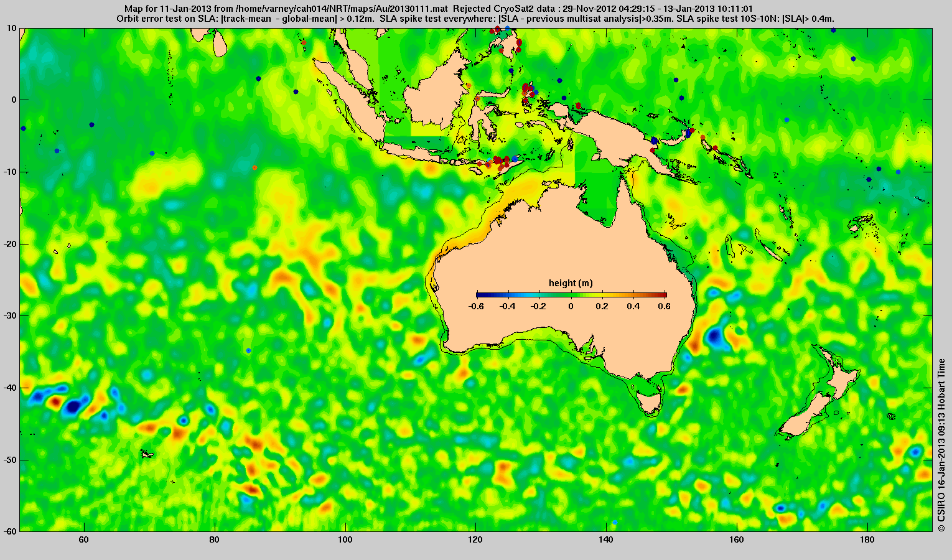Click the longitude axis label 100
Image resolution: width=952 pixels, height=560 pixels.
tap(345, 539)
